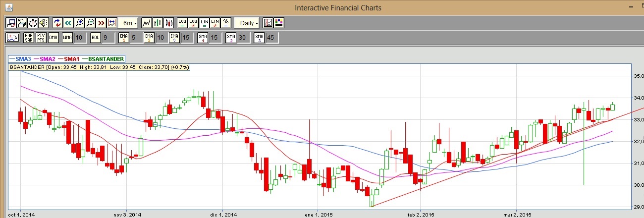Zoom in with the magnifier plus icon

[79, 23]
